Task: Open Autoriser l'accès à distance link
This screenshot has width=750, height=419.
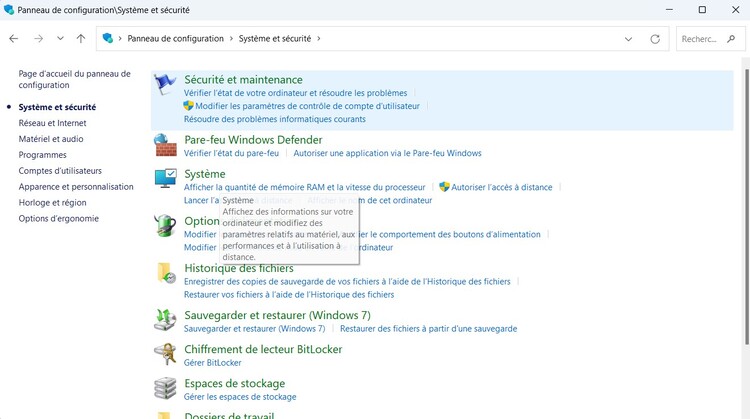Action: [x=502, y=187]
